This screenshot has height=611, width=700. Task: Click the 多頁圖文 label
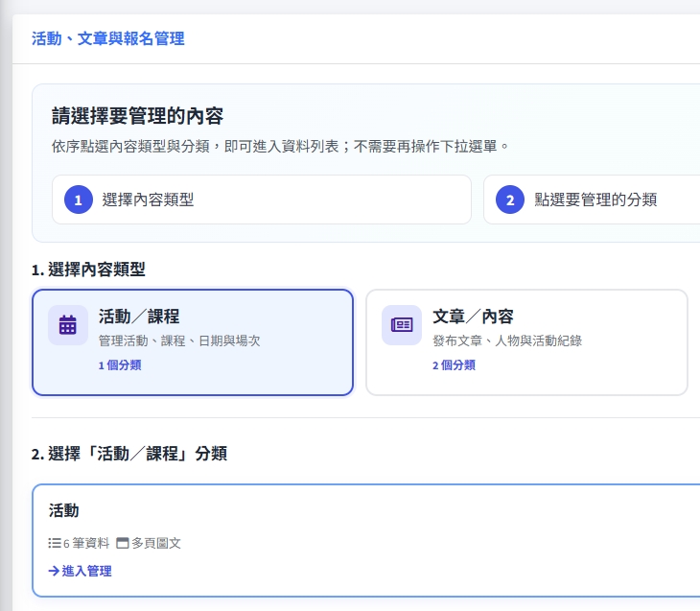(156, 543)
